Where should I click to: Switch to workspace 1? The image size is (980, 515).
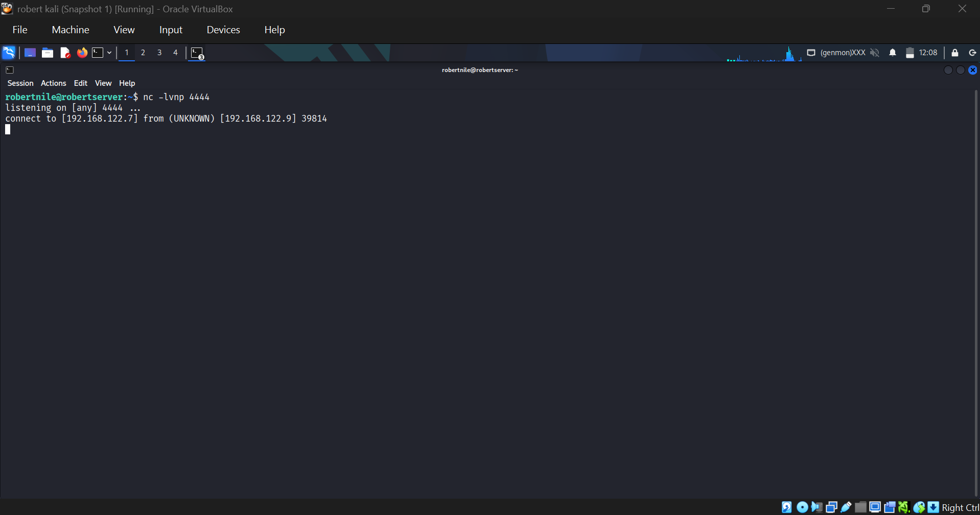click(127, 53)
